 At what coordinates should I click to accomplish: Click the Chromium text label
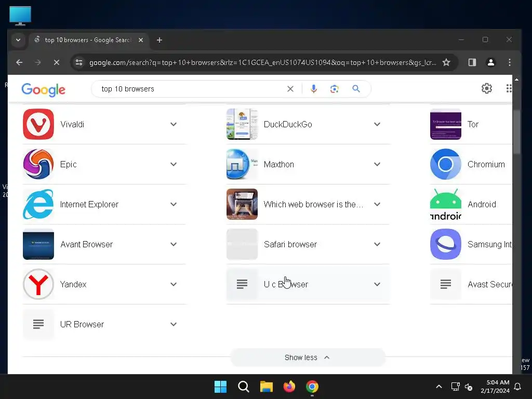click(486, 164)
